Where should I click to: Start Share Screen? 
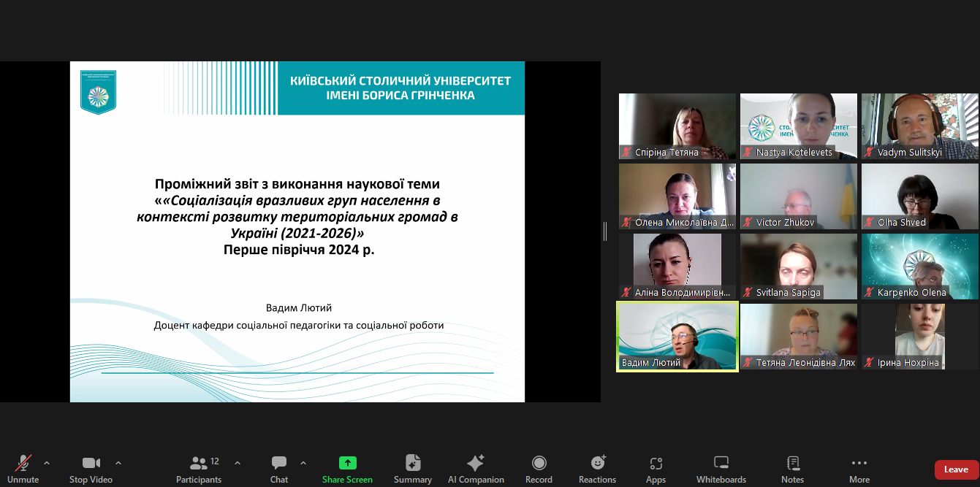(x=346, y=468)
